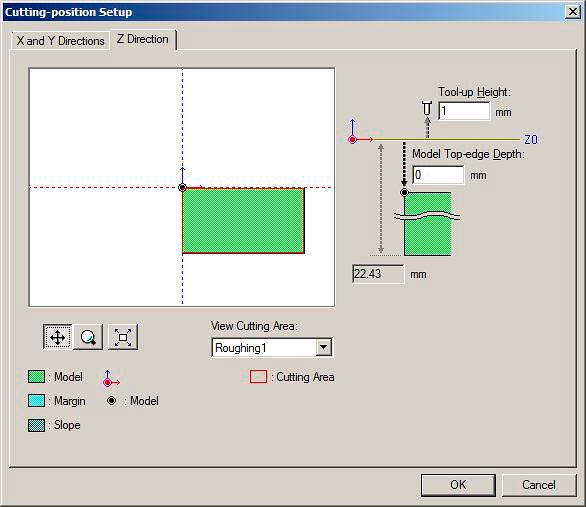Switch to X and Y Directions tab
Viewport: 586px width, 507px height.
click(x=60, y=40)
